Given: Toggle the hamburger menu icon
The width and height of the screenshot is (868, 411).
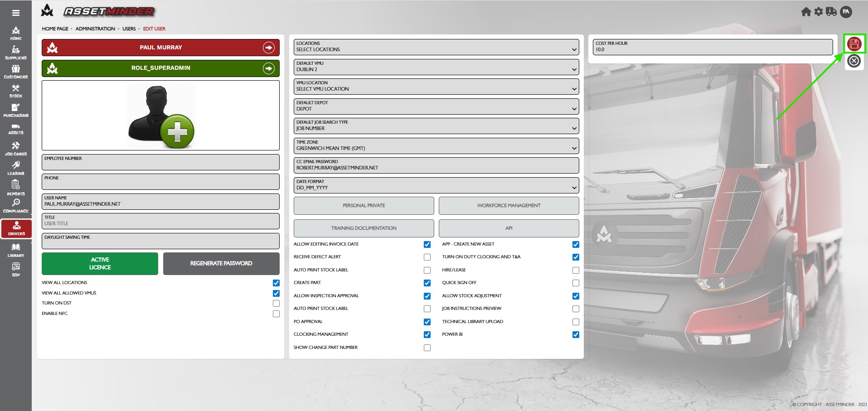Looking at the screenshot, I should pyautogui.click(x=16, y=13).
